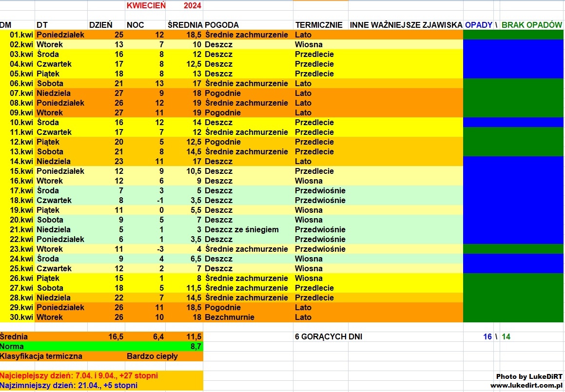The height and width of the screenshot is (392, 565).
Task: Select the -3 night temperature cell
Action: coord(159,249)
